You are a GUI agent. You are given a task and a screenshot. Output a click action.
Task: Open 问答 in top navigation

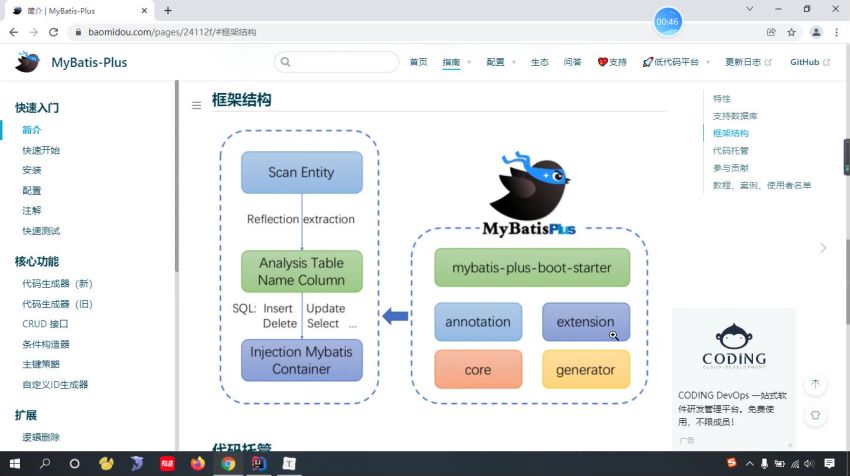click(x=572, y=62)
